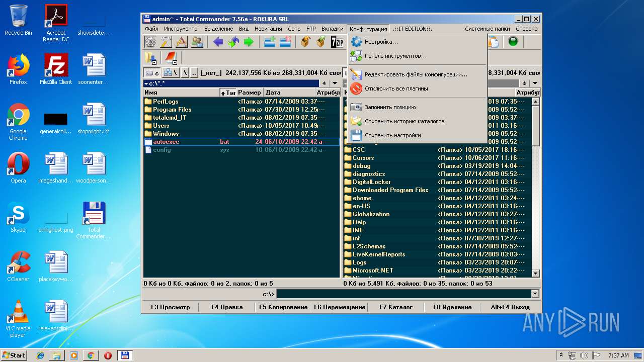Open the Инструменты menu

[181, 29]
